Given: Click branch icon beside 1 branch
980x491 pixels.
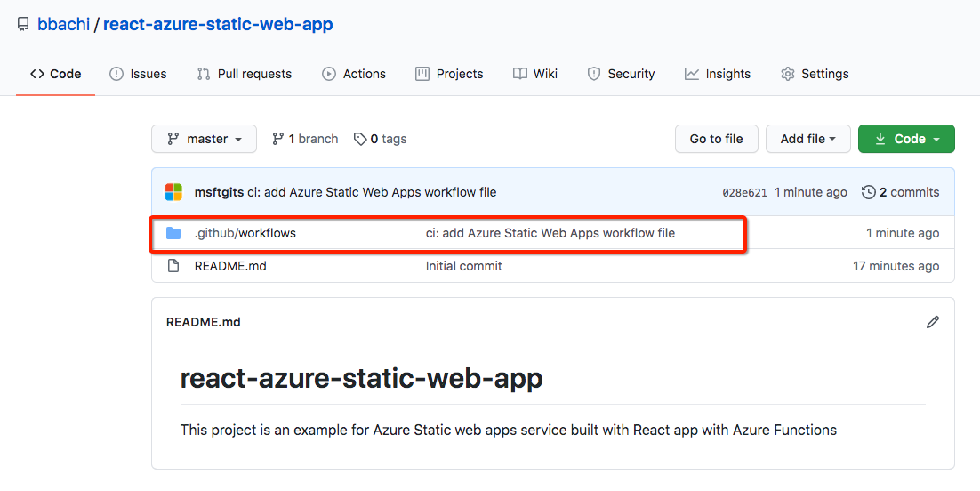Looking at the screenshot, I should click(278, 139).
